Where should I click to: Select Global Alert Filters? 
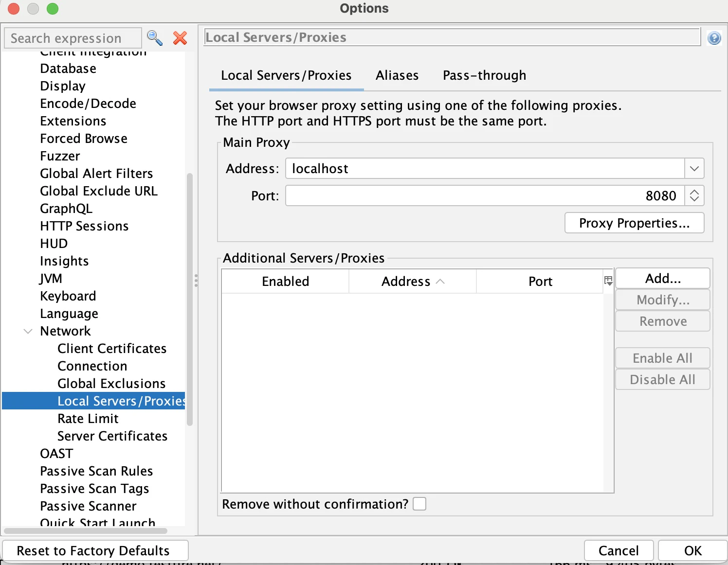point(96,174)
